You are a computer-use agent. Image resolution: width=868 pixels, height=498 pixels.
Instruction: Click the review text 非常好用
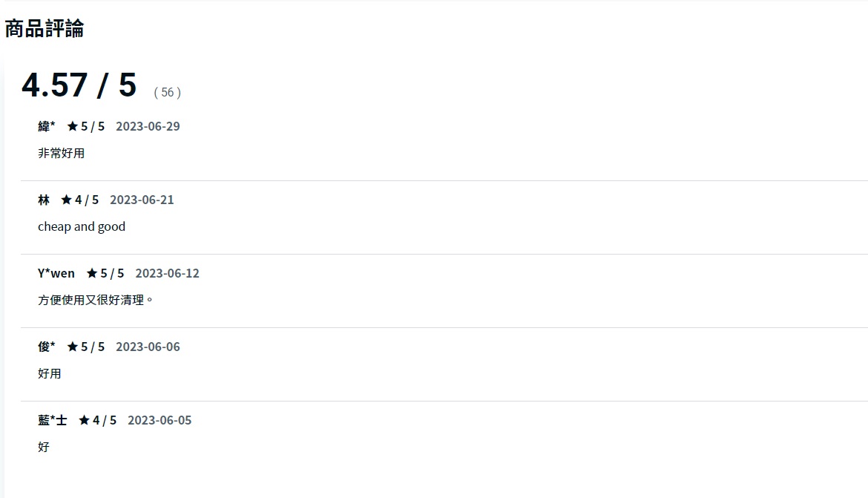62,153
